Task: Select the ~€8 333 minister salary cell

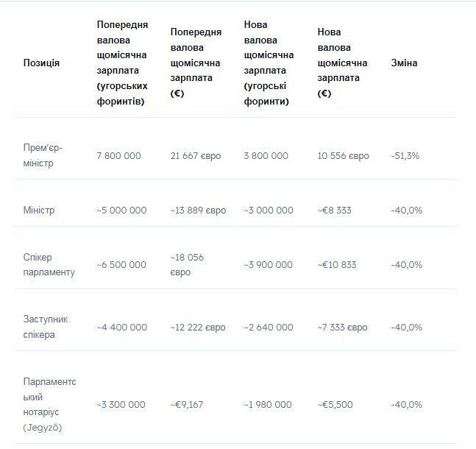Action: click(334, 211)
